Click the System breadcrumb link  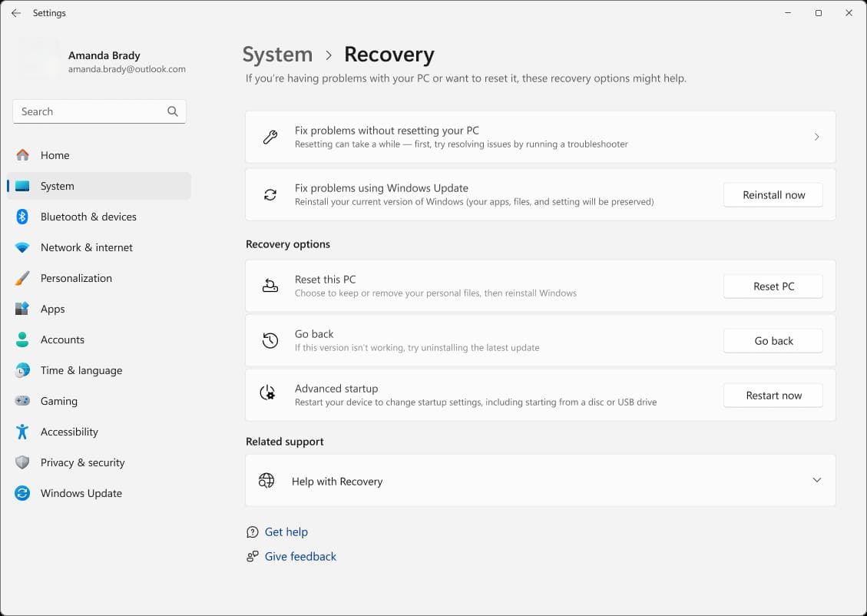pyautogui.click(x=277, y=55)
